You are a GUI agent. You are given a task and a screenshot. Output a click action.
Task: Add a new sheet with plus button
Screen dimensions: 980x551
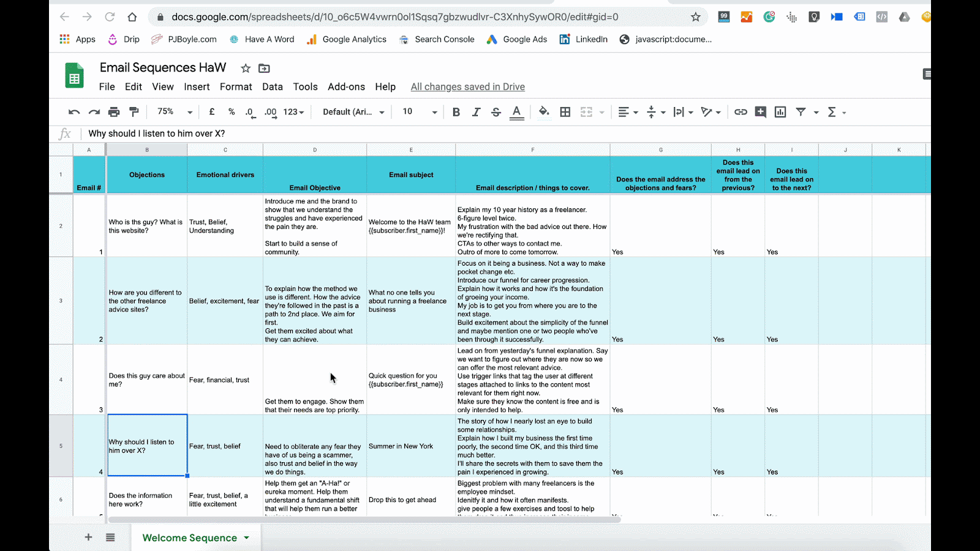click(88, 538)
